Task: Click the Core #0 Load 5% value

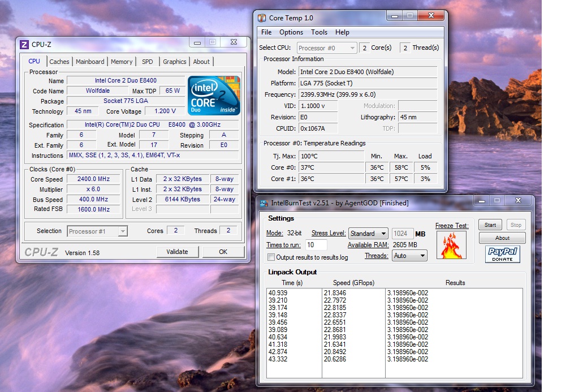Action: 425,167
